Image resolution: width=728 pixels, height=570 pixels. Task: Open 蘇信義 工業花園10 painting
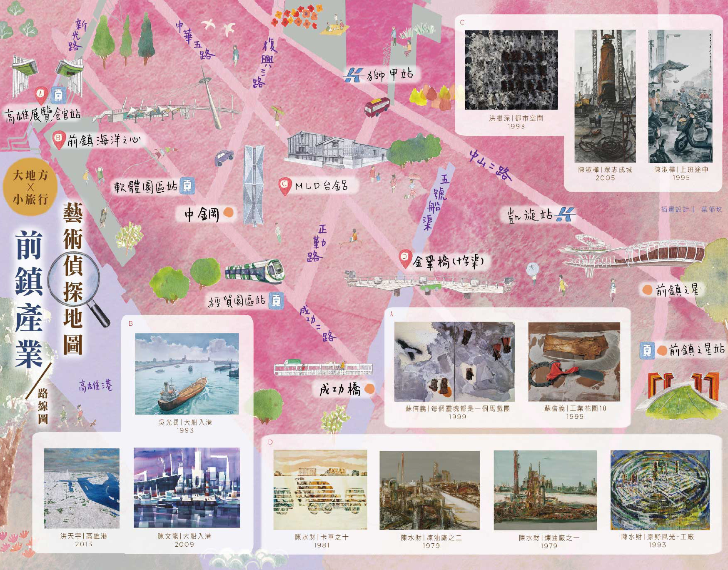(x=574, y=362)
